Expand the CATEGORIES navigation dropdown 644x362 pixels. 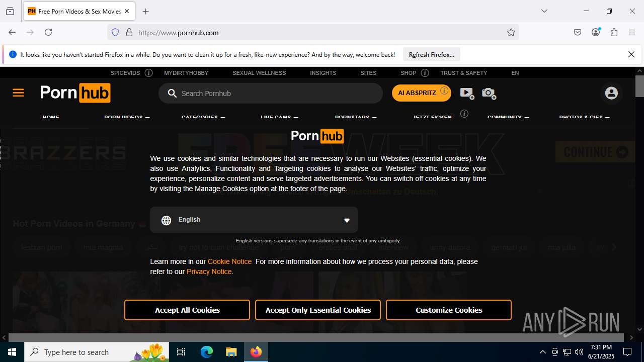(x=203, y=117)
